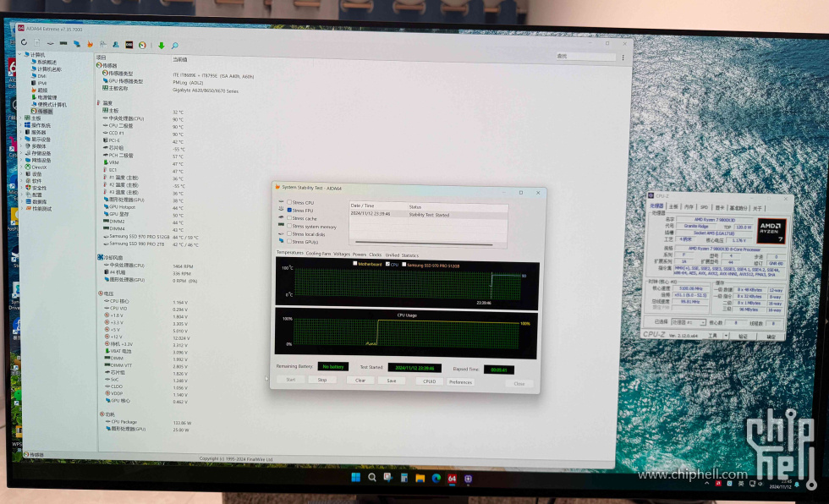Open the 已选择 processor dropdown in CPU-Z

[688, 321]
